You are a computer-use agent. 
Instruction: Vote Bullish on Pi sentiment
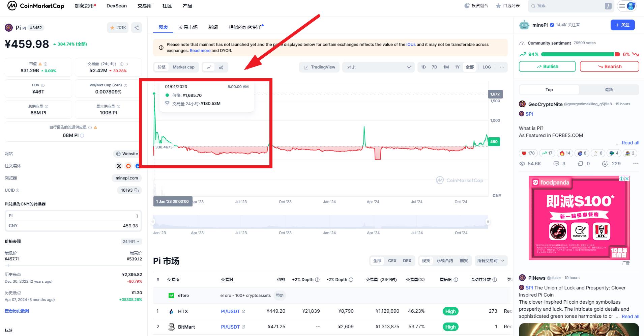[x=547, y=66]
